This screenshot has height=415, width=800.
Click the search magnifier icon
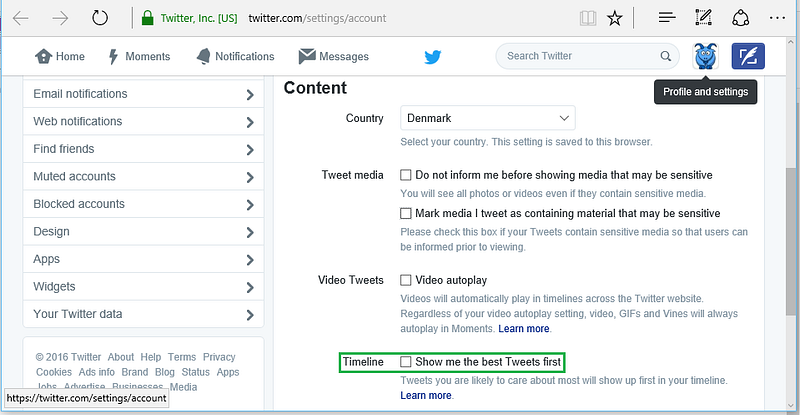tap(665, 56)
